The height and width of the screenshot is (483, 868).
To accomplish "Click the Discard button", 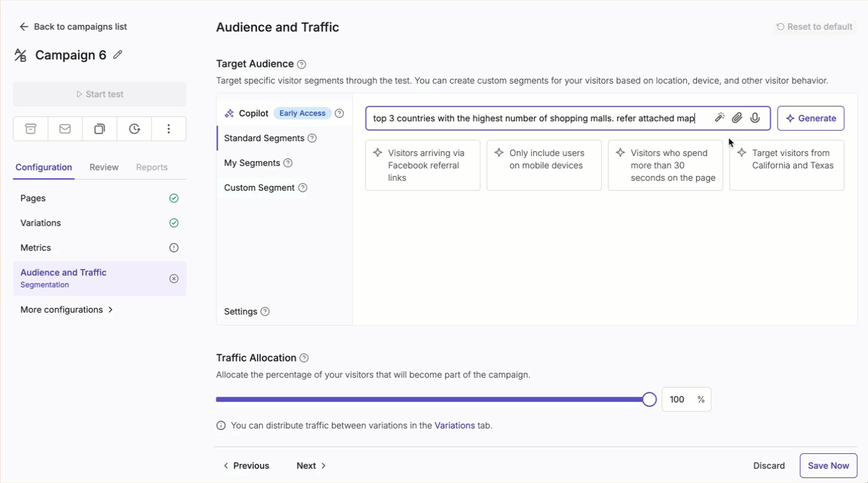I will click(769, 466).
